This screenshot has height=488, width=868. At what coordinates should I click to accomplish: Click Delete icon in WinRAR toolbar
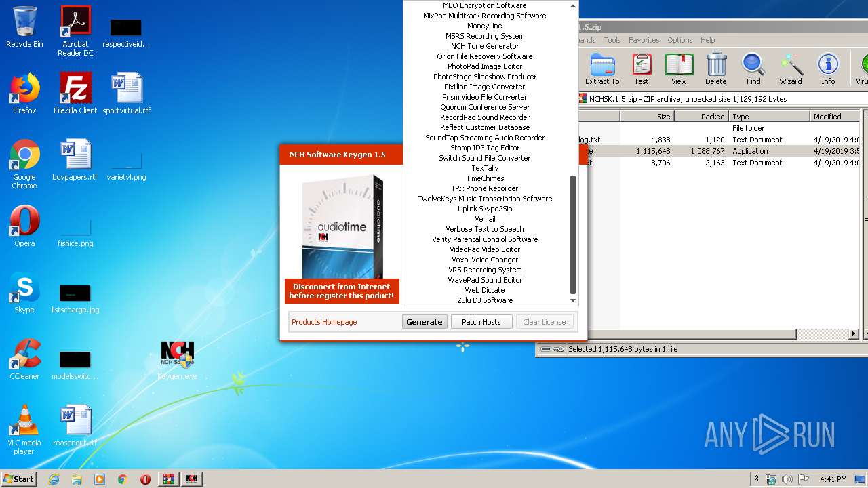coord(715,69)
